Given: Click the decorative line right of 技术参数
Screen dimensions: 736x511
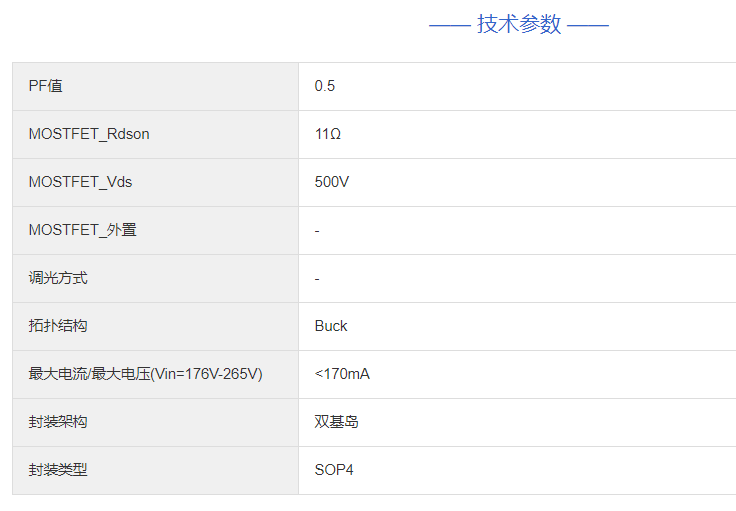Looking at the screenshot, I should 588,25.
